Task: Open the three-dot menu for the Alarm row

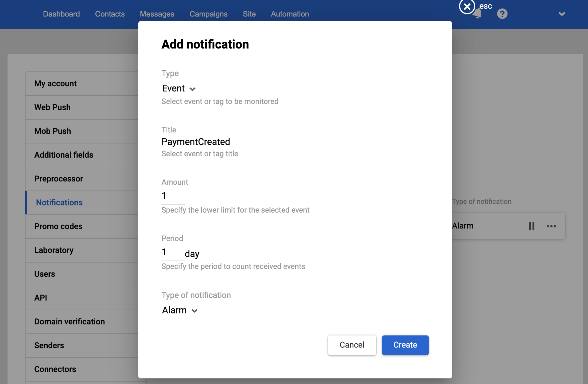Action: coord(551,226)
